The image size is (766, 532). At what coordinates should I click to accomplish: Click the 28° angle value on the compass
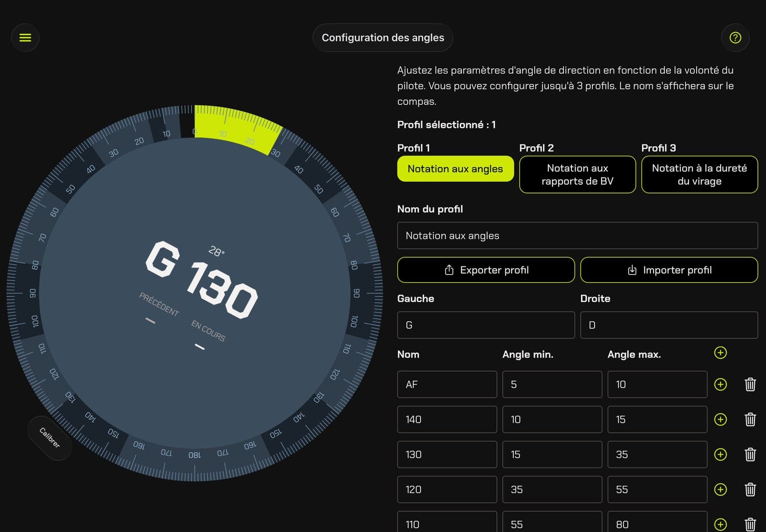[217, 251]
